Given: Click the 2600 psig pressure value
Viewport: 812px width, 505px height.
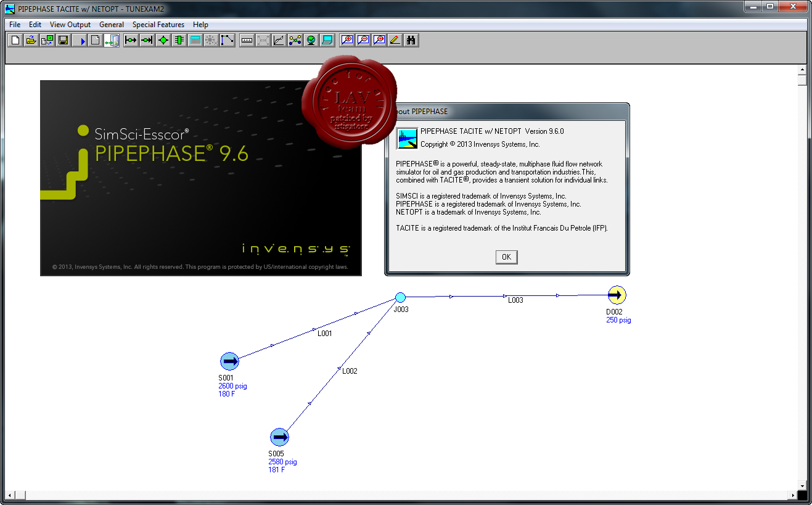Looking at the screenshot, I should click(232, 386).
